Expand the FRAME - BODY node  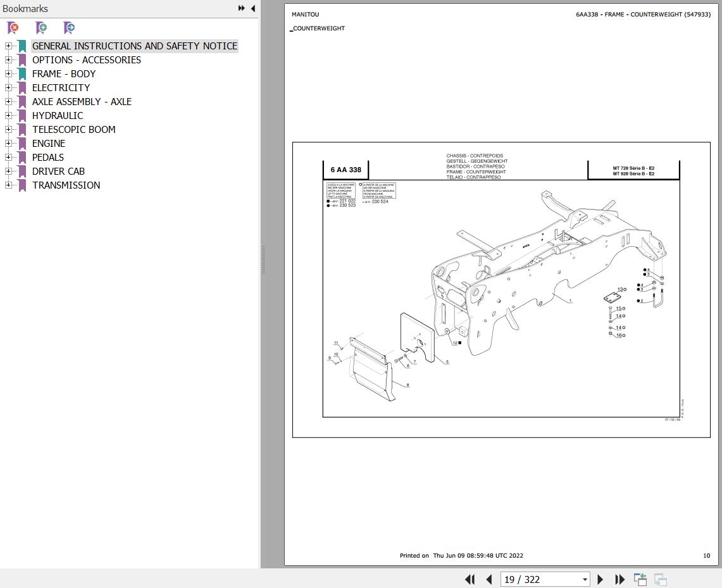pos(8,73)
